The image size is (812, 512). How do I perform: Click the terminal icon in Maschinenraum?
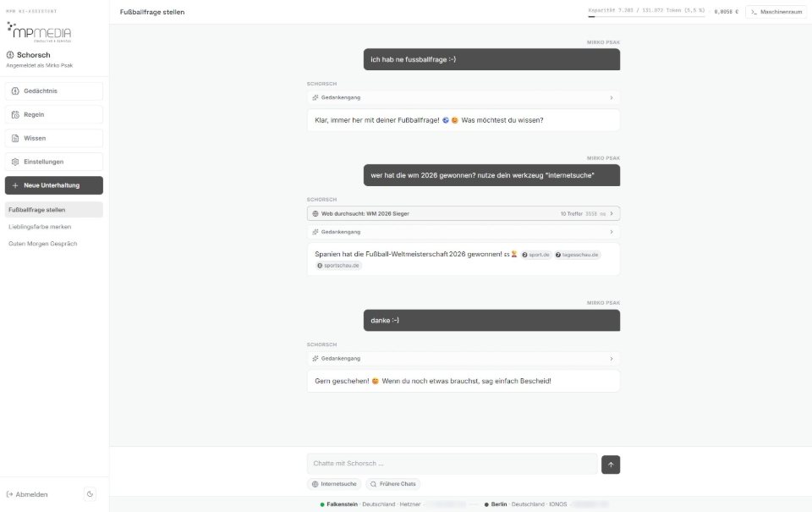click(x=754, y=12)
